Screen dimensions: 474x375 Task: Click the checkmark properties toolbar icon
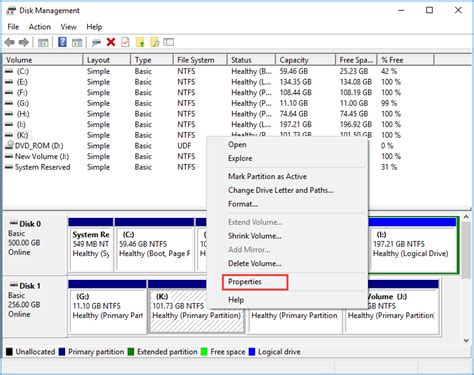tap(125, 42)
